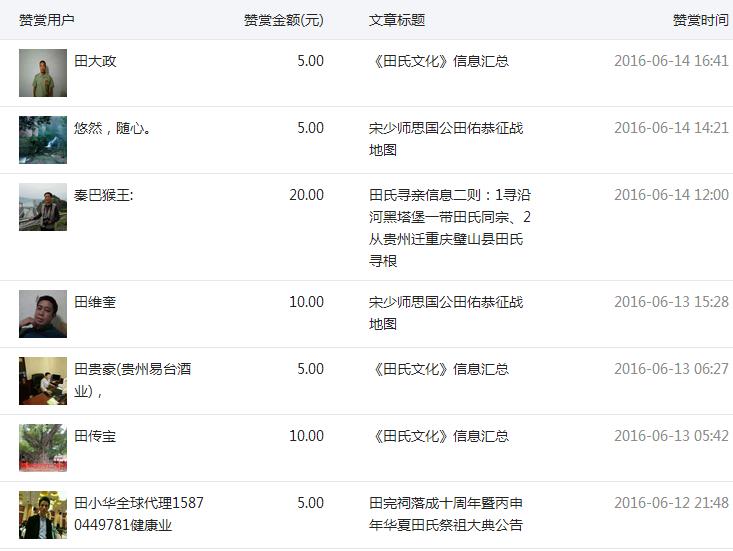Select 秦巴猴王's profile picture
Screen dimensions: 733x551
(x=43, y=207)
